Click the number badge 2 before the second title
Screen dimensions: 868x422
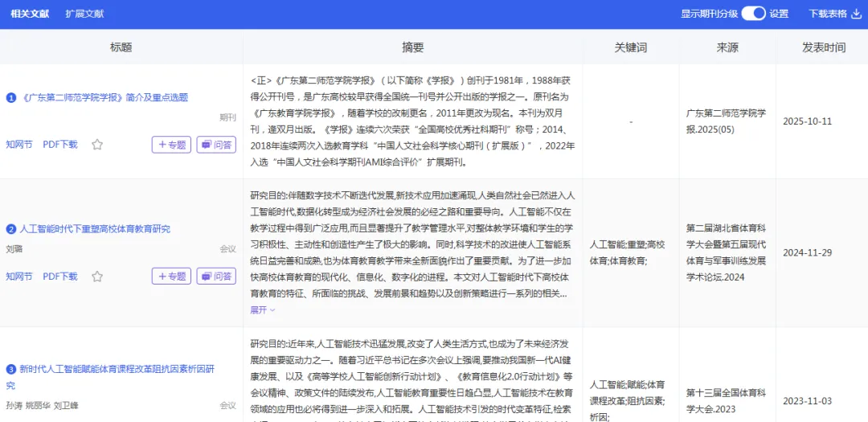10,229
